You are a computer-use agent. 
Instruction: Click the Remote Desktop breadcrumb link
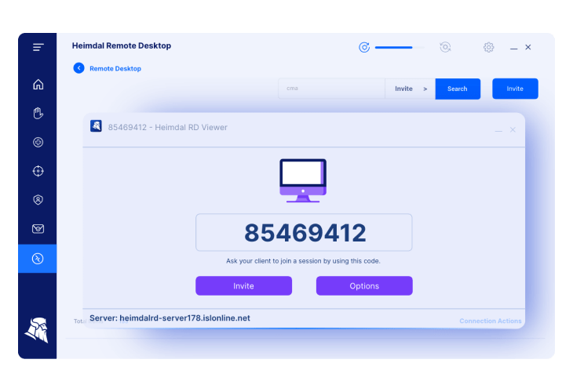point(115,69)
